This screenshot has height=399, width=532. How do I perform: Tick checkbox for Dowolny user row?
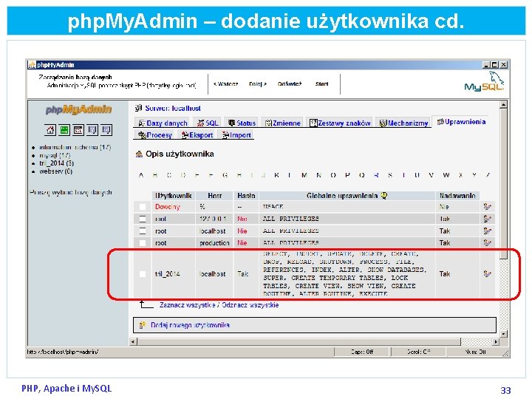(x=143, y=207)
